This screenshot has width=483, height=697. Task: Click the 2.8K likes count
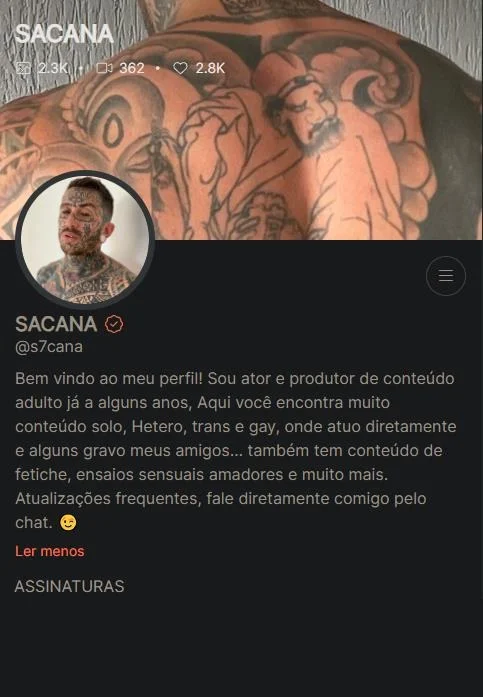pyautogui.click(x=210, y=68)
